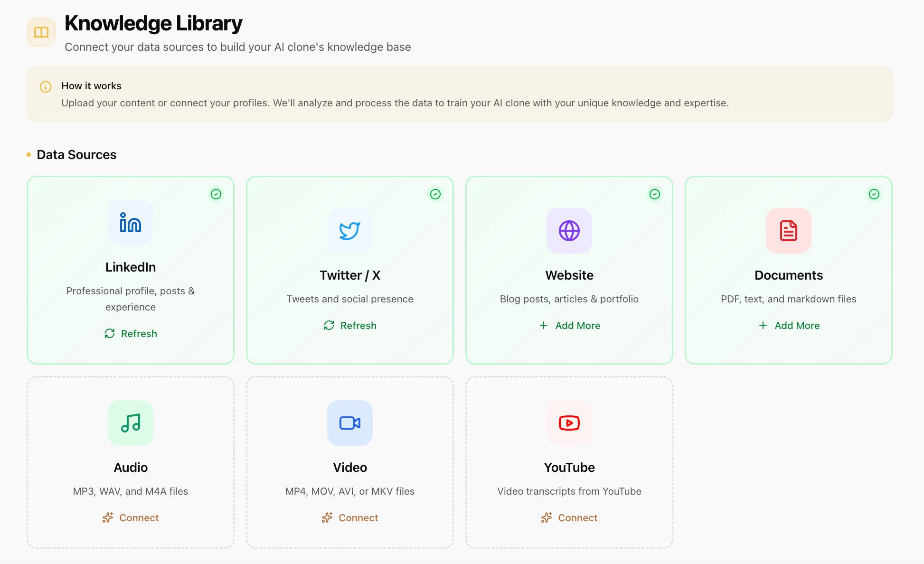
Task: Click the Website globe icon
Action: [569, 231]
